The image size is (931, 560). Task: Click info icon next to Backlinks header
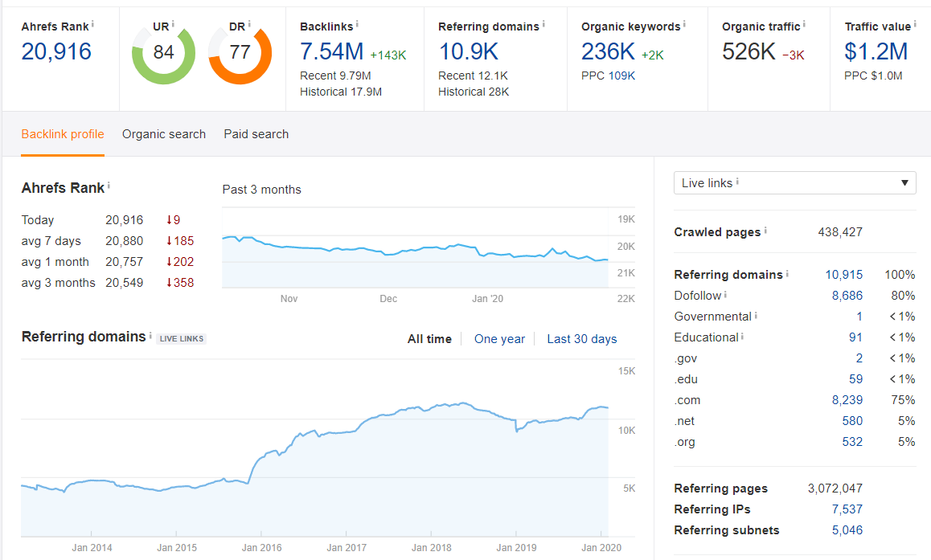coord(357,25)
